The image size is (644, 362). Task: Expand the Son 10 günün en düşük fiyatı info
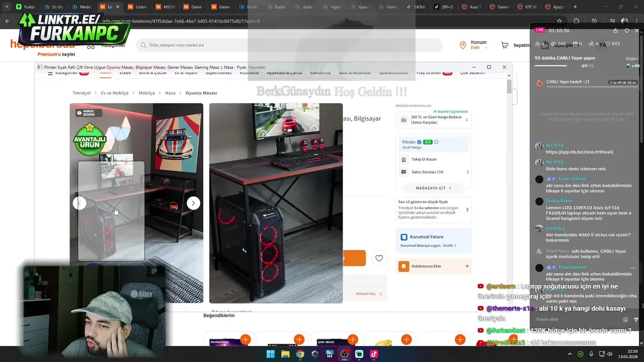click(x=434, y=210)
